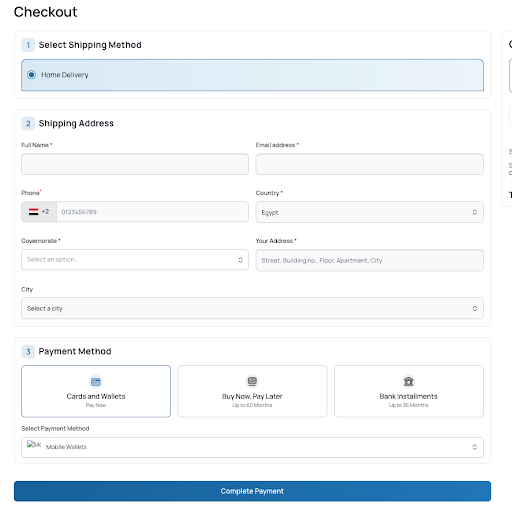Viewport: 512px width, 512px height.
Task: Choose the Buy Now, Pay Later option
Action: click(x=252, y=391)
